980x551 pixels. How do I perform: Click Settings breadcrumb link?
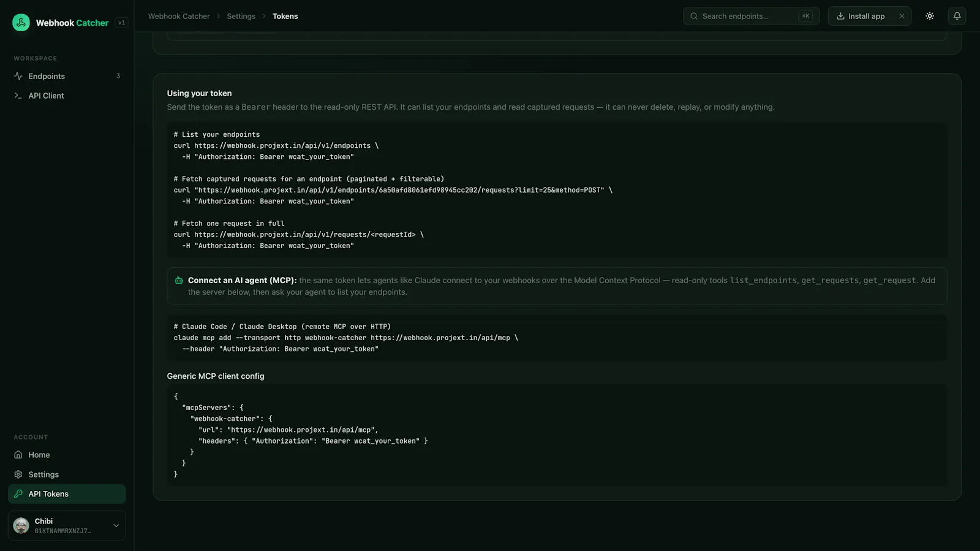241,17
